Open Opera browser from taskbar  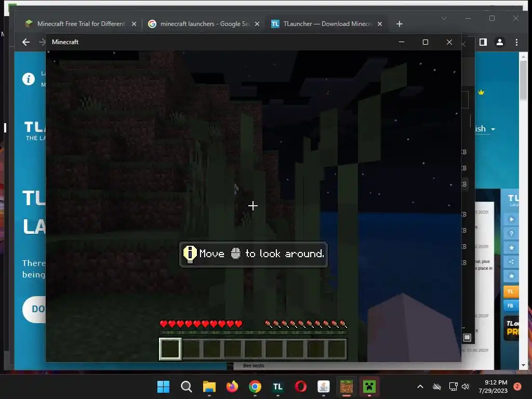[301, 387]
